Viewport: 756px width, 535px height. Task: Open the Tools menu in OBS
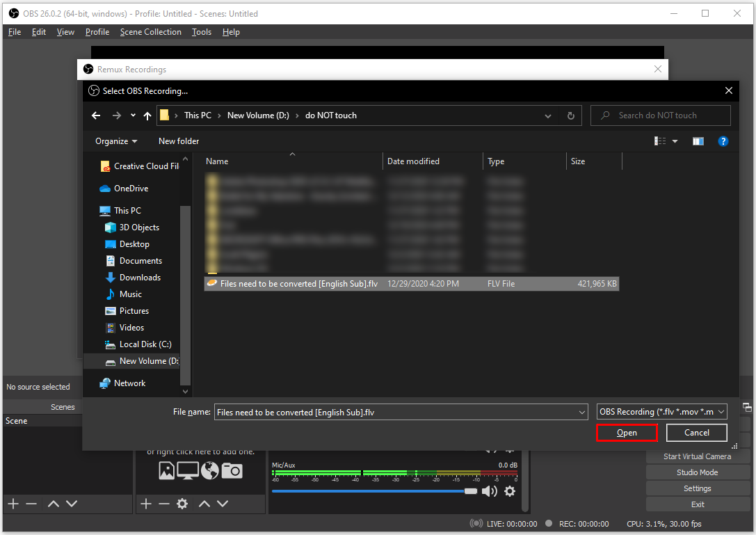pos(202,32)
